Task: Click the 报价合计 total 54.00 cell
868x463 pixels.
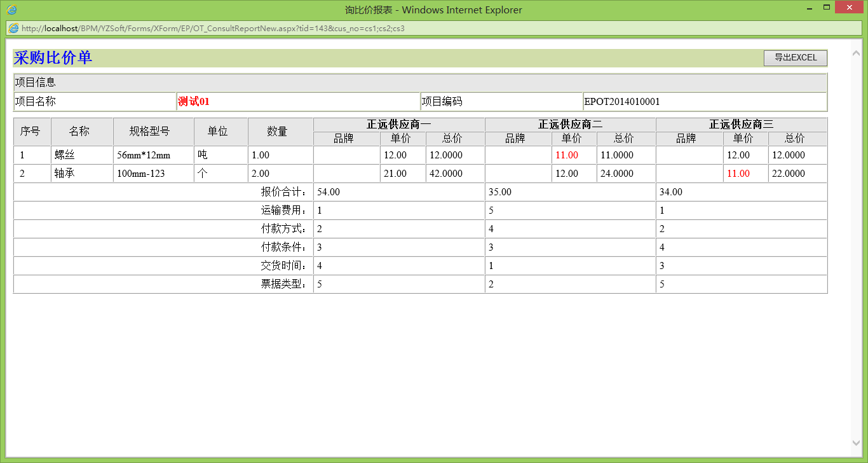Action: pos(351,191)
